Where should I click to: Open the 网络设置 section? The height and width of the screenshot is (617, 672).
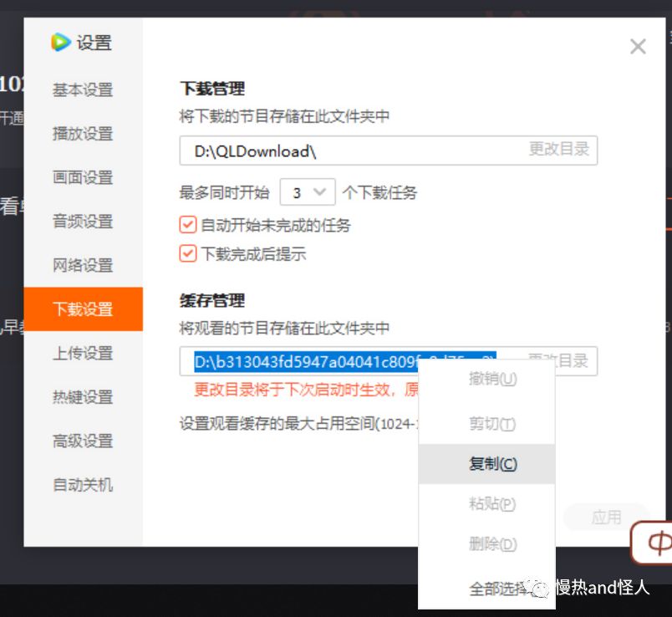[x=84, y=265]
